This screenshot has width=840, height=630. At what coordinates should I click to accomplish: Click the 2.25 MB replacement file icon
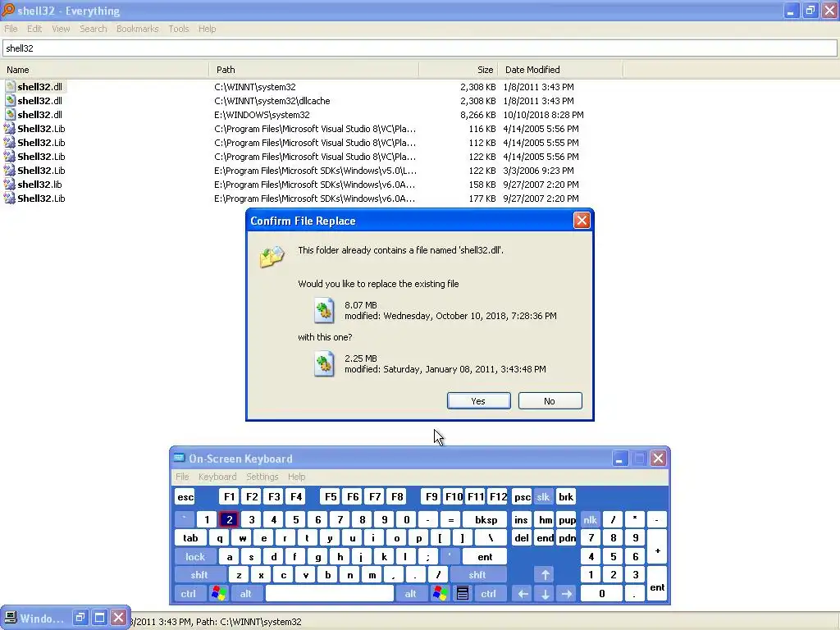point(324,363)
